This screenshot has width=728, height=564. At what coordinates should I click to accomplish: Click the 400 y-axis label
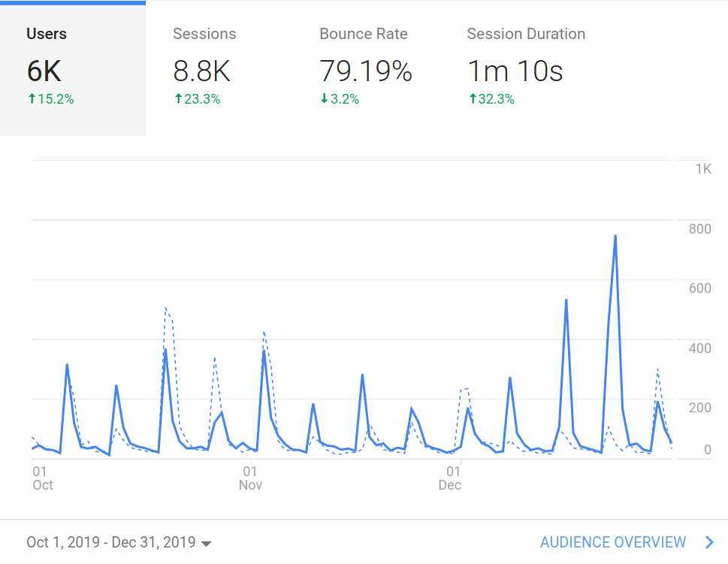699,348
